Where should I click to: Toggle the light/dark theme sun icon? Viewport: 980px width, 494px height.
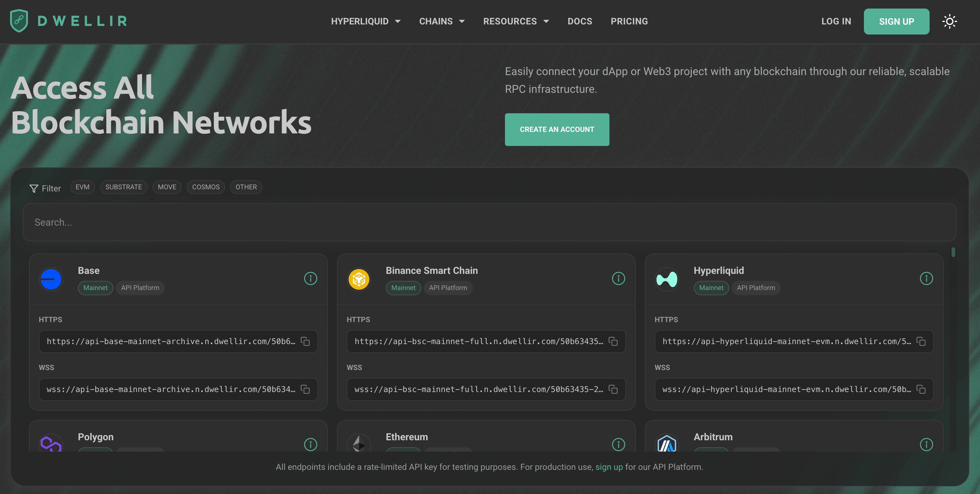pos(949,21)
